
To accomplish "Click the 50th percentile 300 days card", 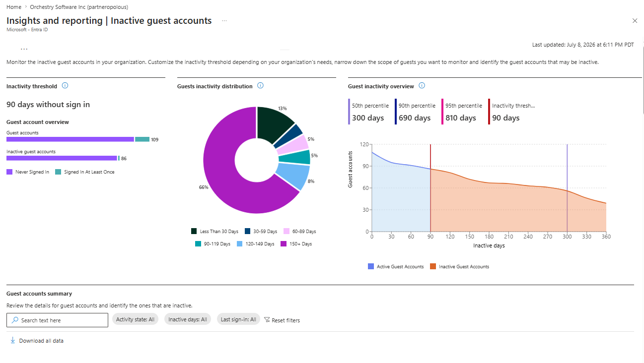I will coord(368,112).
